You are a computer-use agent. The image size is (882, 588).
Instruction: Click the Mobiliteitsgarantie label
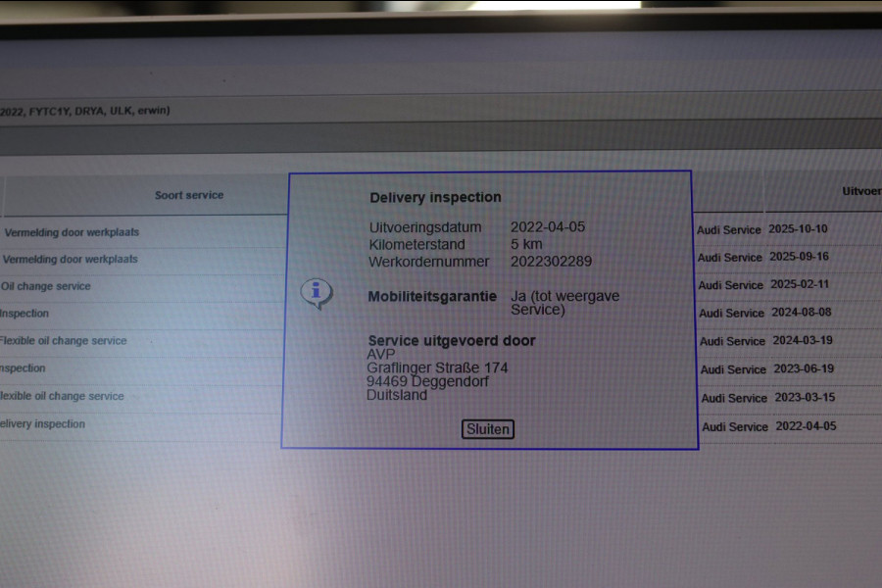[x=432, y=297]
